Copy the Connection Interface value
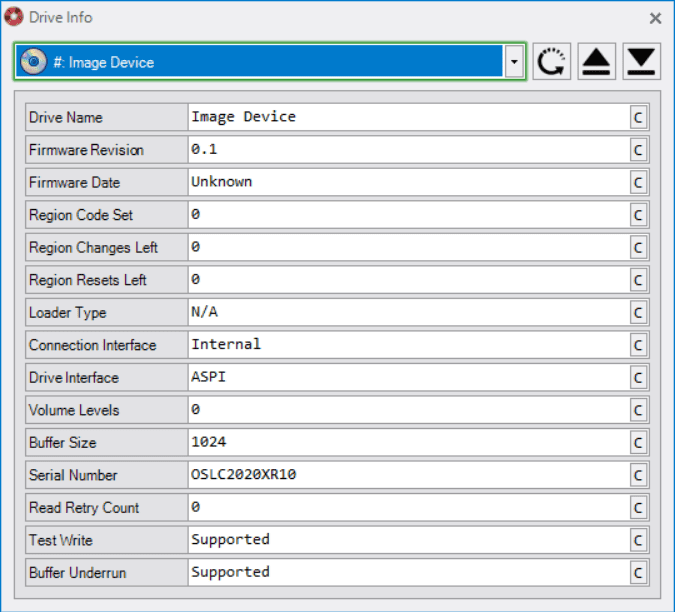 pos(638,345)
